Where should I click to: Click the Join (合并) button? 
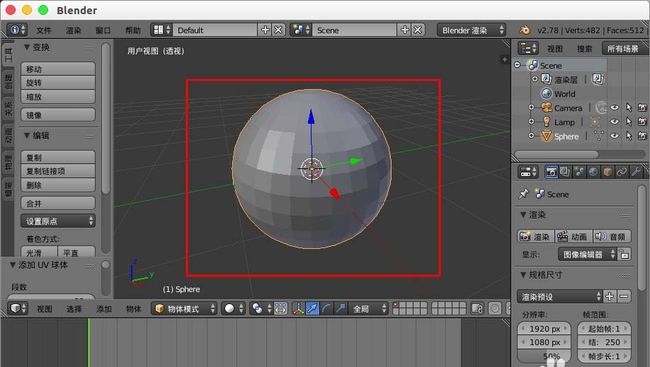click(x=58, y=203)
